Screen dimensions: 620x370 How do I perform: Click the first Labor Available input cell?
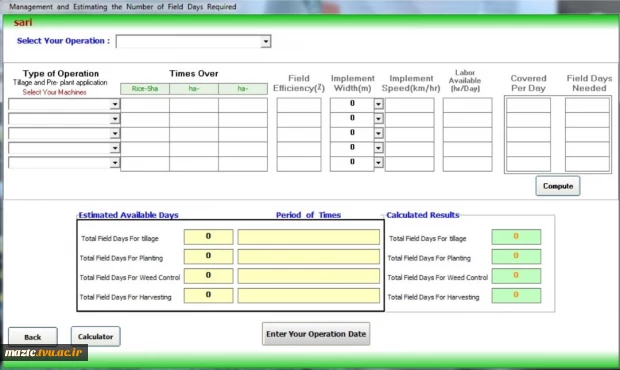(x=467, y=105)
